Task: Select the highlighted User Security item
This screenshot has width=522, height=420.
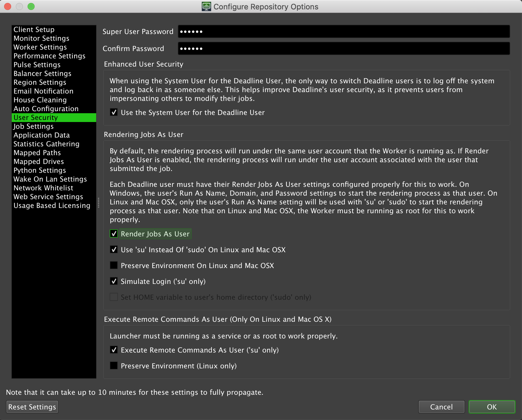Action: tap(54, 118)
